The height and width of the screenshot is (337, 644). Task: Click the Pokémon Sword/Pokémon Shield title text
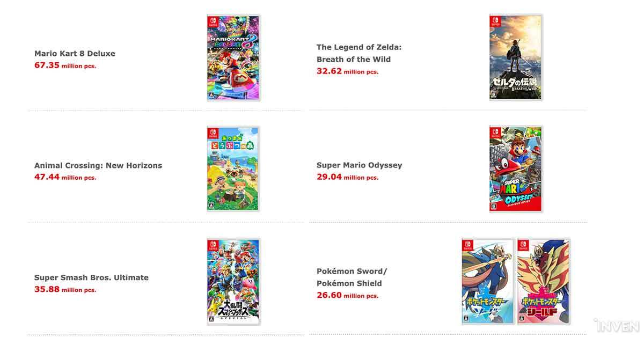click(x=352, y=277)
